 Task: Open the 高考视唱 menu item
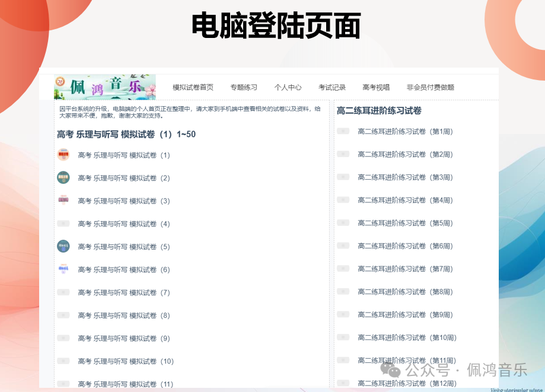pyautogui.click(x=376, y=87)
